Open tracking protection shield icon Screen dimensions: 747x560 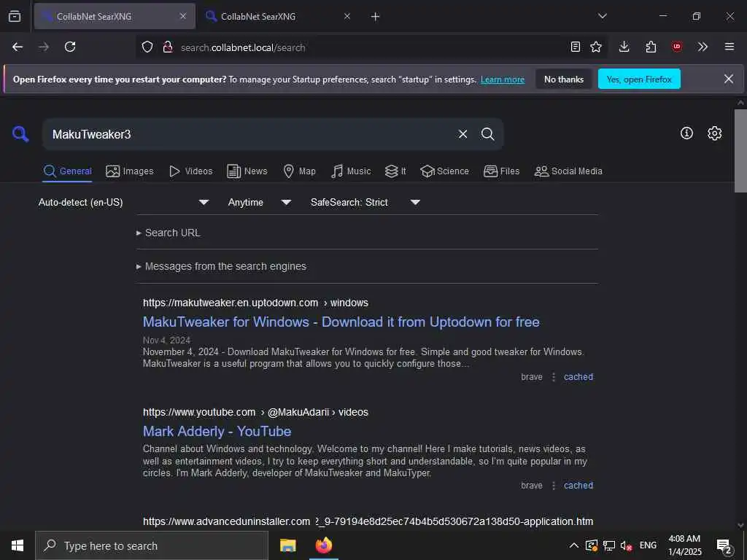pos(147,47)
